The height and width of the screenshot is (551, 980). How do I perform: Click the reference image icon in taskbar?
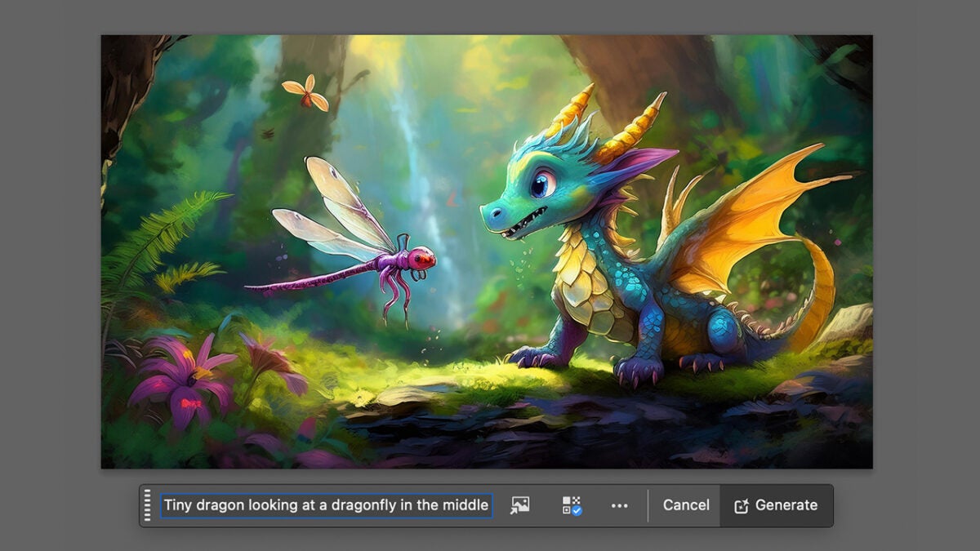pos(520,505)
